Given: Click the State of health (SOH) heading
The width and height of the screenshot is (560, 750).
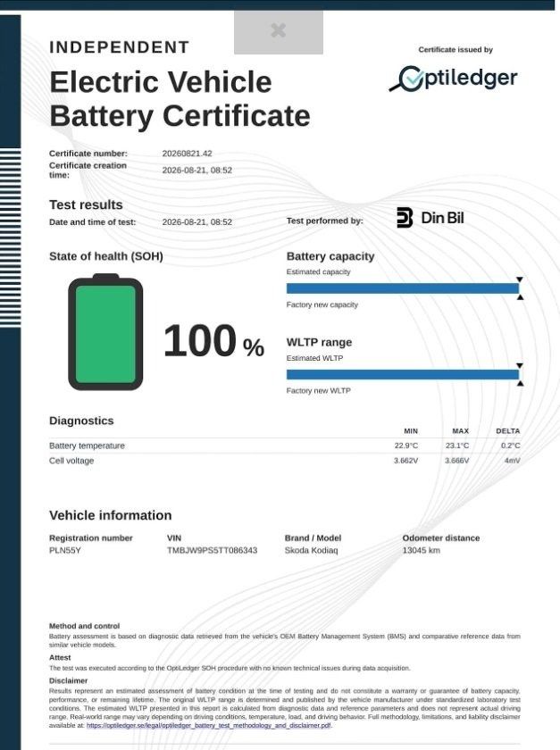Looking at the screenshot, I should (x=105, y=256).
